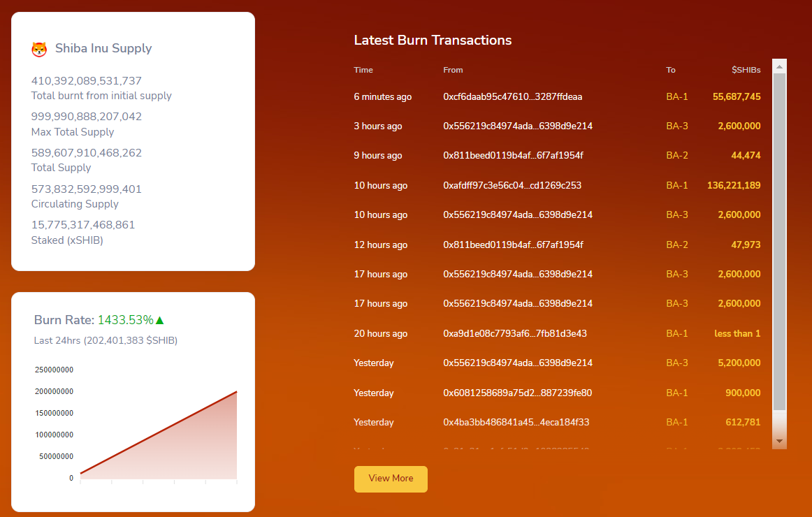Open address 0xcf6daab95c47610...3287ffdeaa
The width and height of the screenshot is (812, 517).
(x=513, y=97)
